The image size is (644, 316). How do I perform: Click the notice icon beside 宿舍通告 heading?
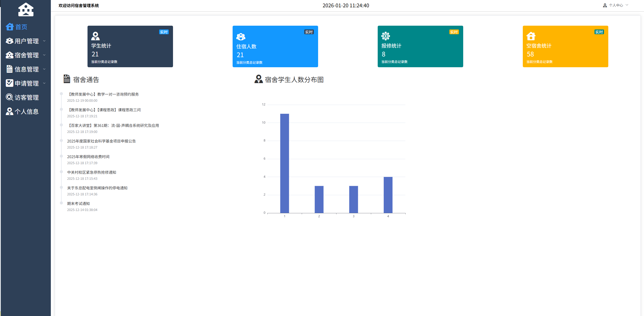tap(67, 79)
